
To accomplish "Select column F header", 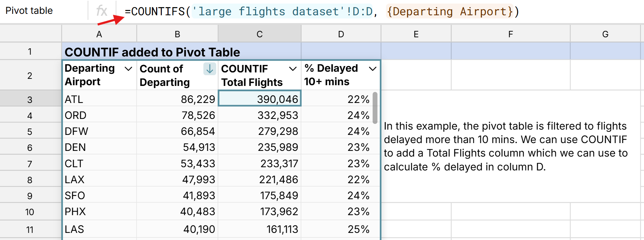I will [510, 34].
